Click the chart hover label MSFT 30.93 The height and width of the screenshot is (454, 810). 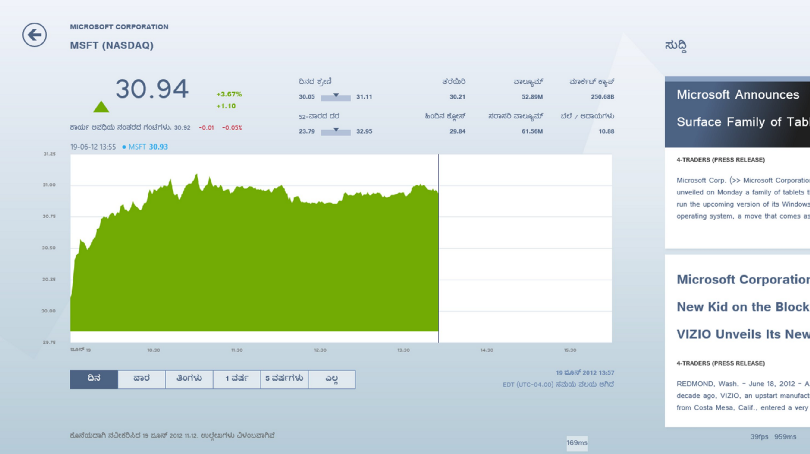click(x=145, y=147)
